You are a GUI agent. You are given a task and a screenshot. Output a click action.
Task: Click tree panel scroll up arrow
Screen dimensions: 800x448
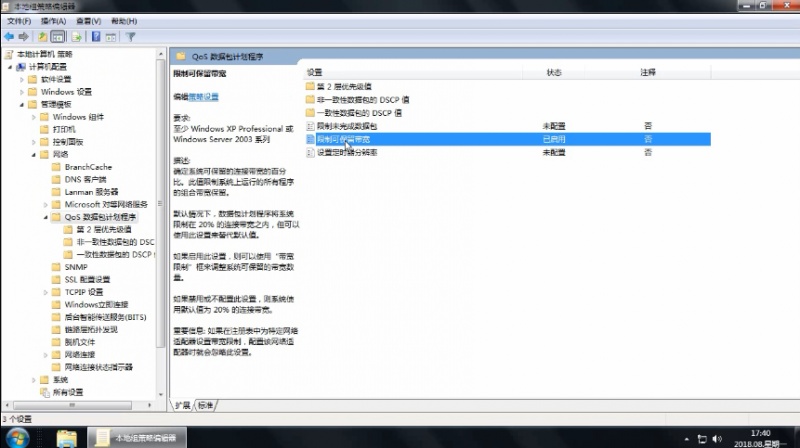pos(161,54)
